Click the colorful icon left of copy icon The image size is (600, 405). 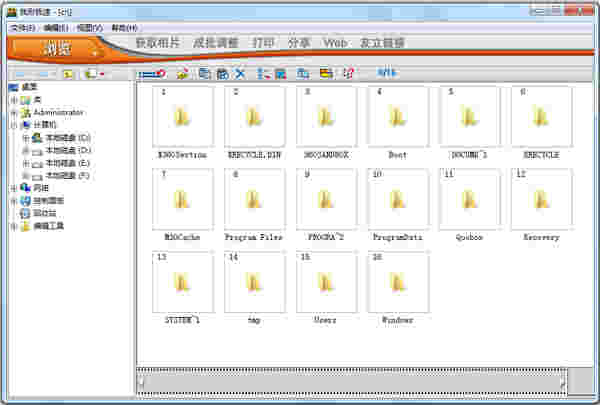click(183, 73)
